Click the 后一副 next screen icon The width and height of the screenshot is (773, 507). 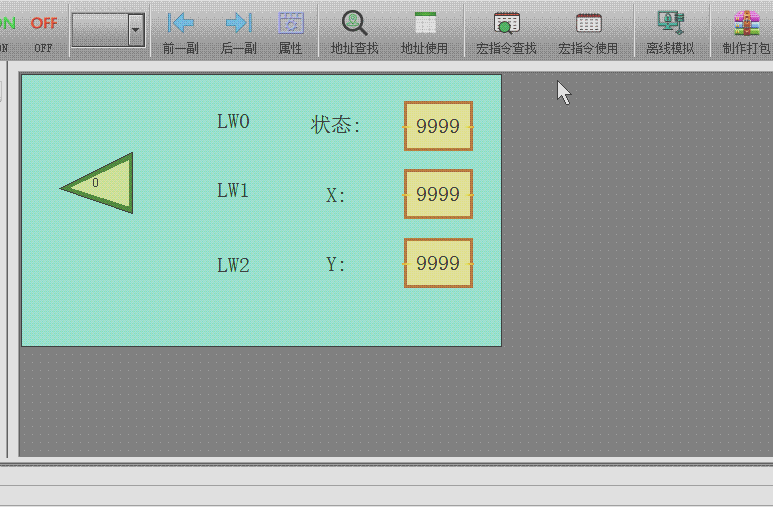click(x=238, y=24)
